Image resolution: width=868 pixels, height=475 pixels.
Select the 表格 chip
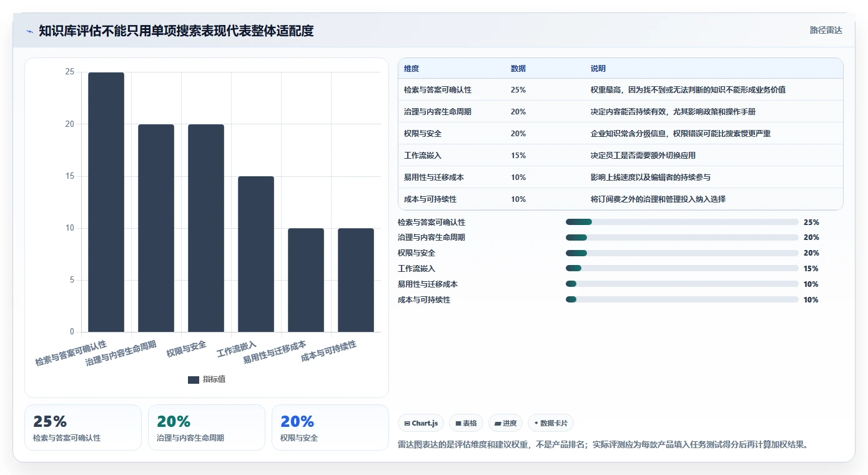[x=466, y=423]
